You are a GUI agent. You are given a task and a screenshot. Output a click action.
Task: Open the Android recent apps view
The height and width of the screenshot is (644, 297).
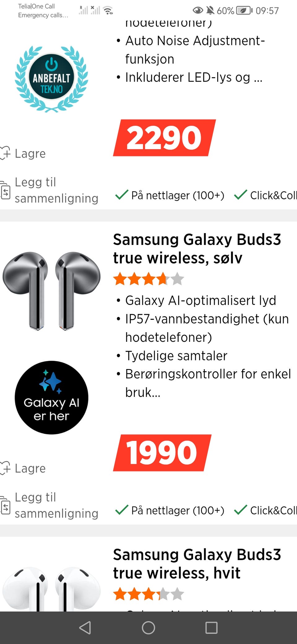212,628
